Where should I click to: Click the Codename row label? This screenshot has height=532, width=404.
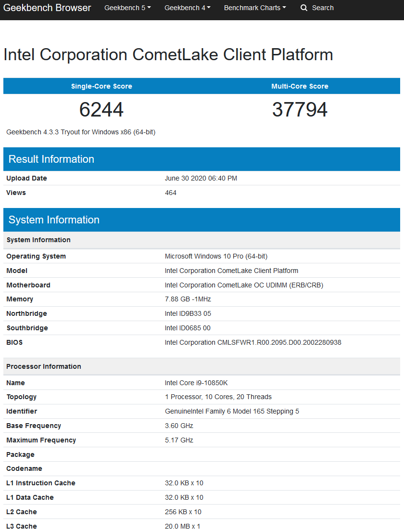tap(24, 469)
